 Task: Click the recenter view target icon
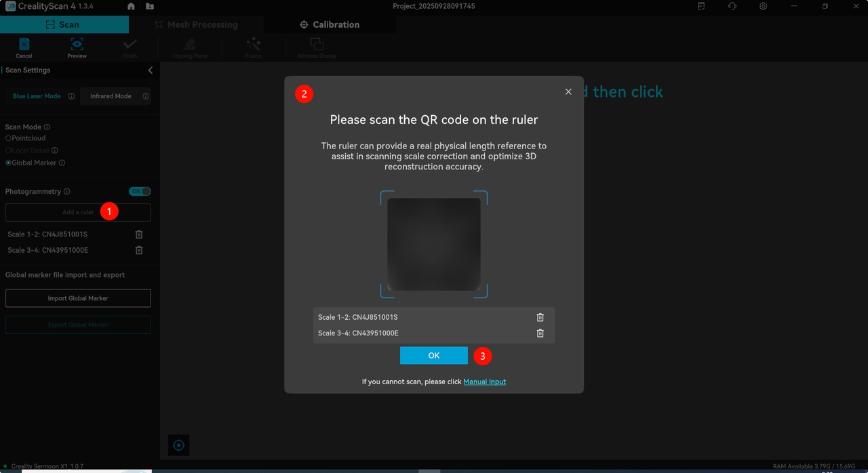pyautogui.click(x=178, y=445)
